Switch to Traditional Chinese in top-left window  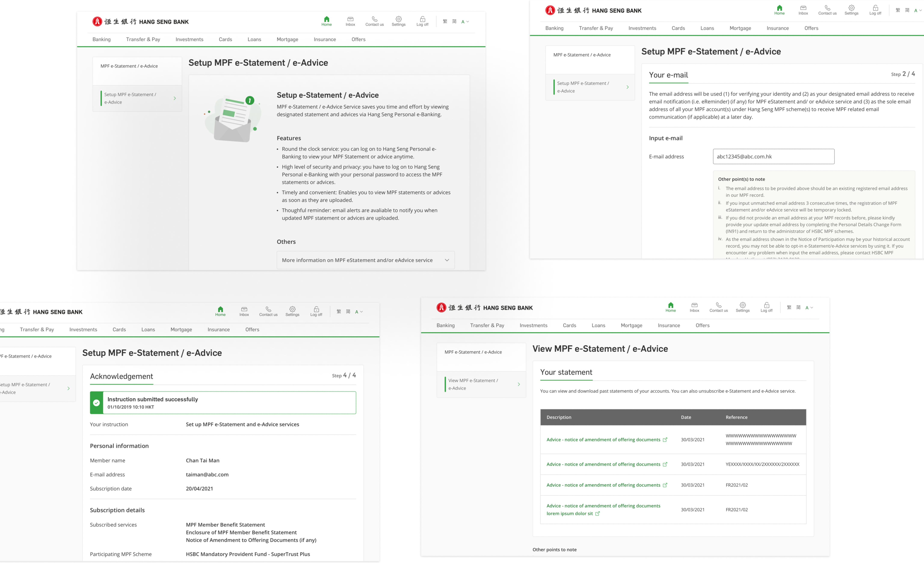pos(445,22)
